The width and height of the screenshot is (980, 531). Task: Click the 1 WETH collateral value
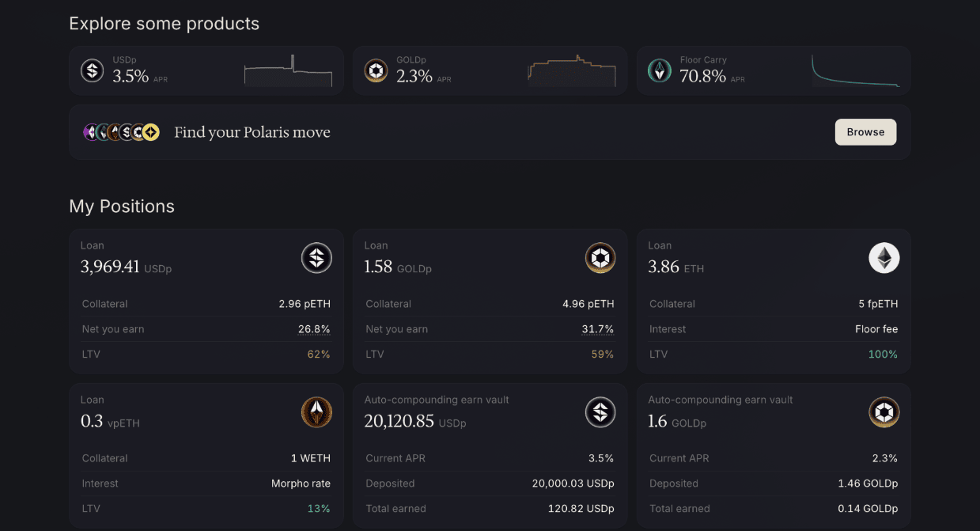tap(311, 458)
